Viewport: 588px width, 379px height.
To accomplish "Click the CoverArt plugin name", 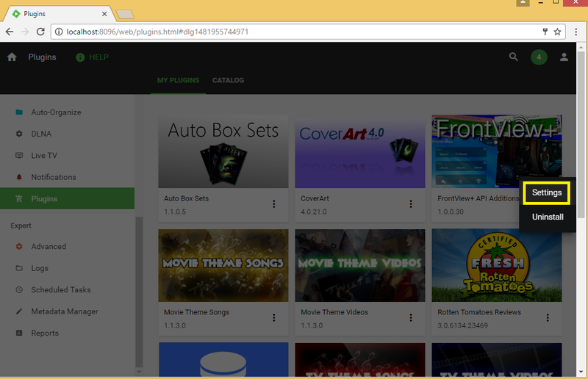I will 315,199.
